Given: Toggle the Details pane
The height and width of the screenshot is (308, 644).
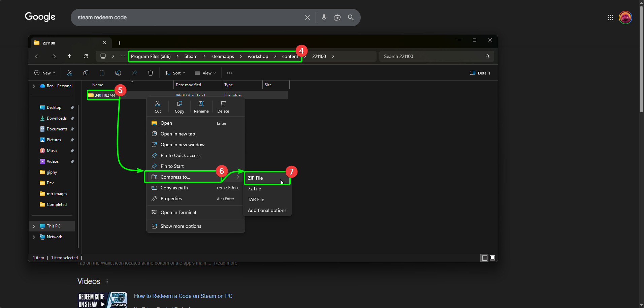Looking at the screenshot, I should (x=480, y=73).
